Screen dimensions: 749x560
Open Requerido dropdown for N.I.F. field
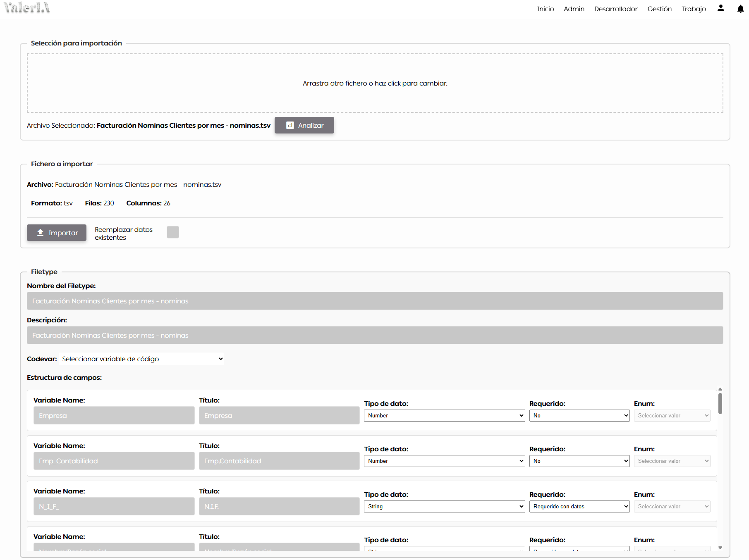[x=579, y=506]
